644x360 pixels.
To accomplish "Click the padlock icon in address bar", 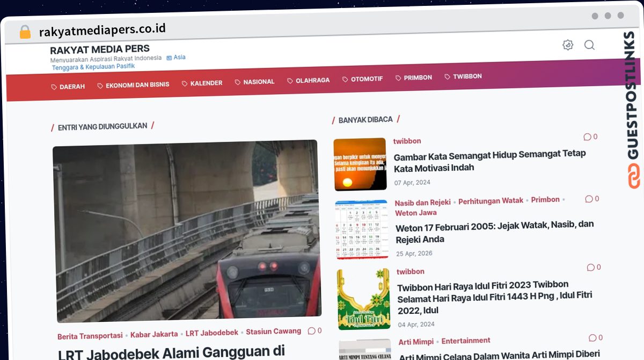I will click(25, 32).
